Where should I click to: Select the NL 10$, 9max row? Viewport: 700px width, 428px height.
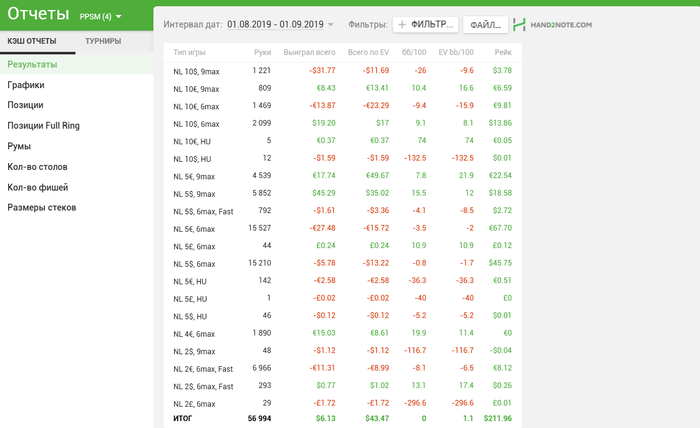click(342, 71)
